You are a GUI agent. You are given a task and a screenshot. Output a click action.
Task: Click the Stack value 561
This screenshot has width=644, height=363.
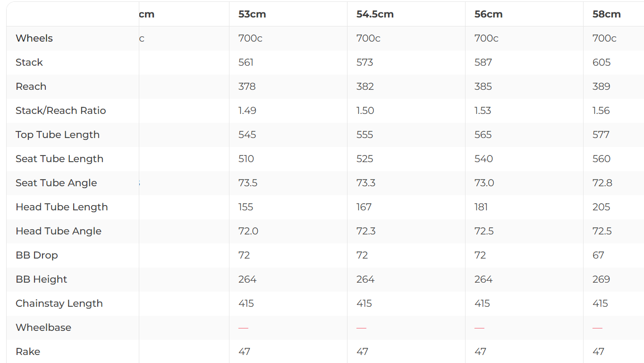pyautogui.click(x=246, y=62)
